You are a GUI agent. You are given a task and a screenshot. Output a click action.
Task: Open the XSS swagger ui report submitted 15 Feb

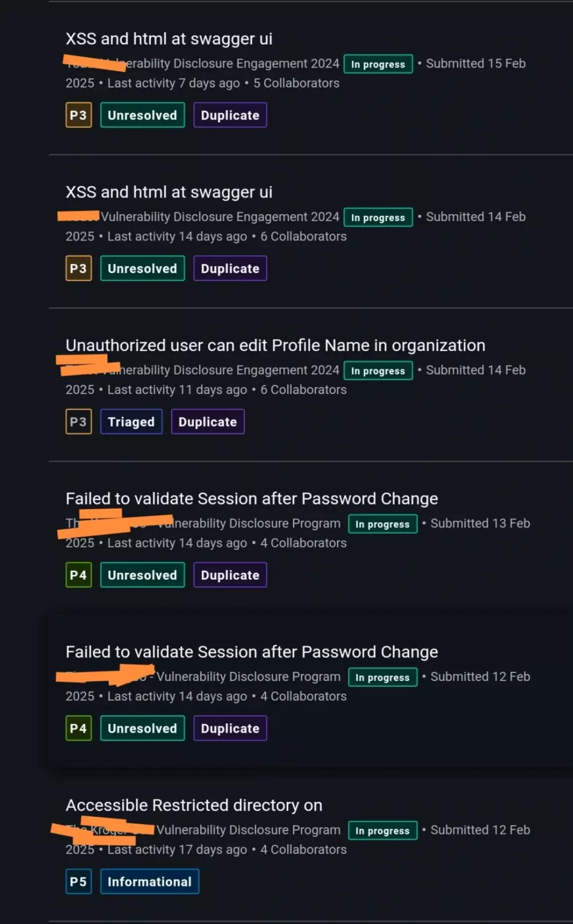coord(169,39)
